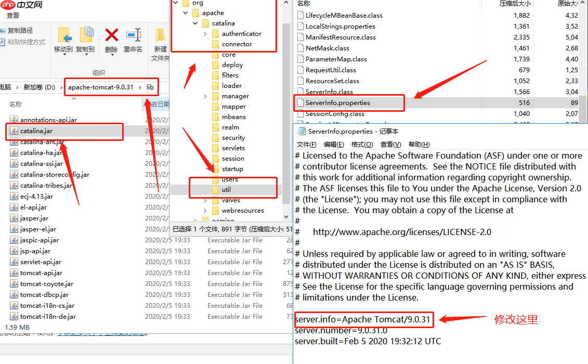Image resolution: width=588 pixels, height=364 pixels.
Task: Open Notepad's Help (帮助) menu
Action: 419,145
